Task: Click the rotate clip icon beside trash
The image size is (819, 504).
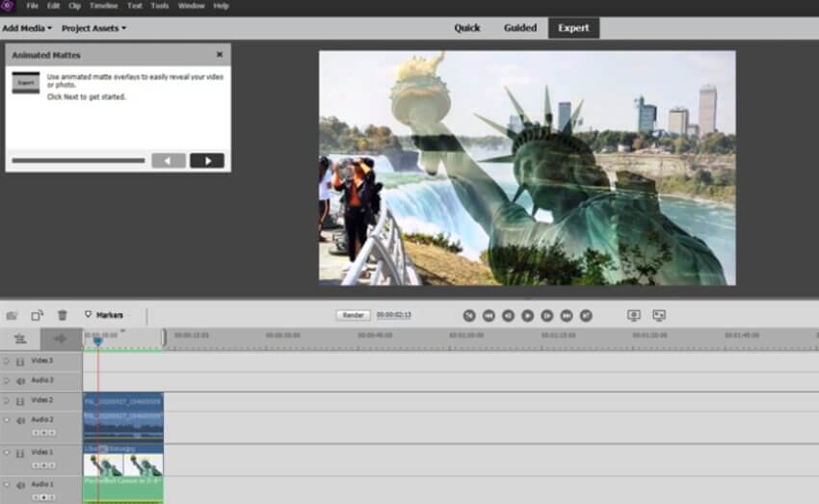Action: [37, 315]
